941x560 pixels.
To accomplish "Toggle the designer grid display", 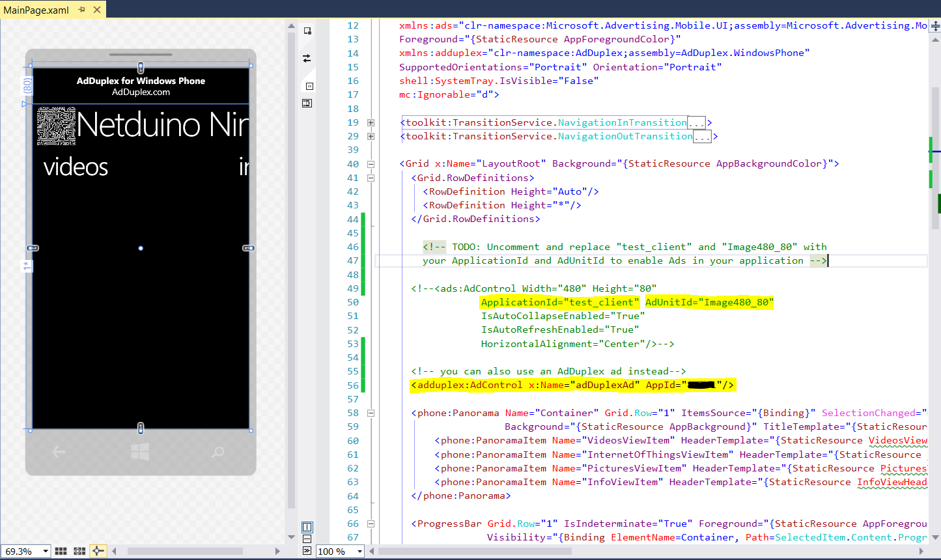I will [61, 551].
